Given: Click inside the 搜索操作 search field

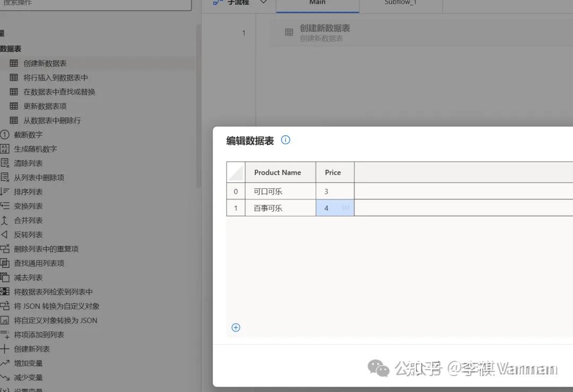Looking at the screenshot, I should [95, 3].
